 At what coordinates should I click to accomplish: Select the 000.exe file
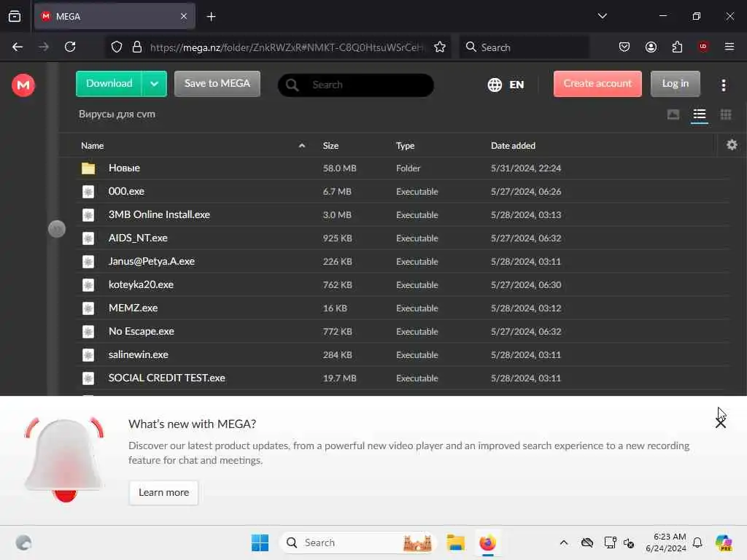tap(403, 192)
